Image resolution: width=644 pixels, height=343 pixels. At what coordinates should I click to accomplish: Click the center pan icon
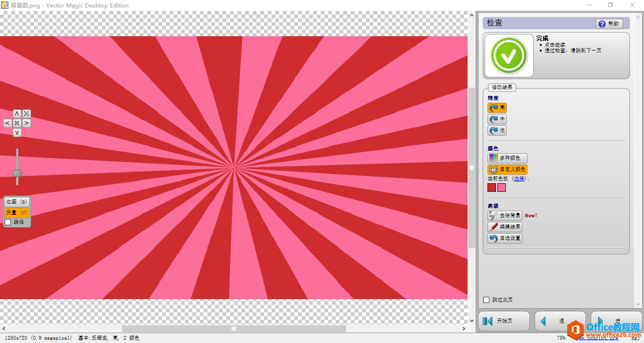point(17,123)
